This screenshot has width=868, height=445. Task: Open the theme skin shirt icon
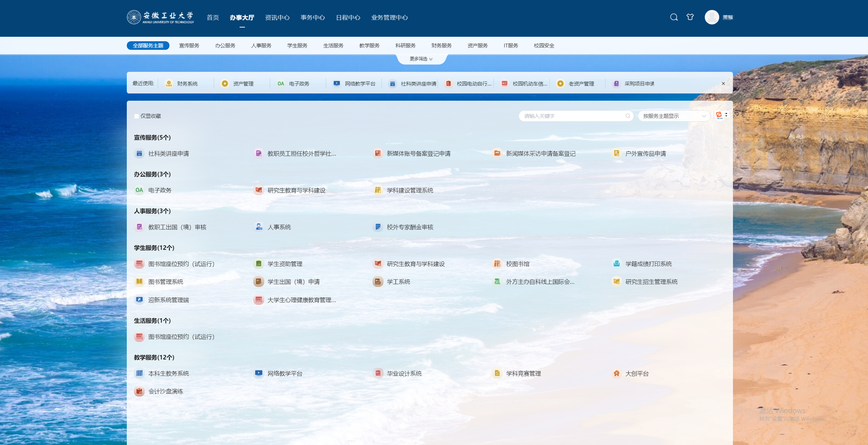(x=690, y=17)
